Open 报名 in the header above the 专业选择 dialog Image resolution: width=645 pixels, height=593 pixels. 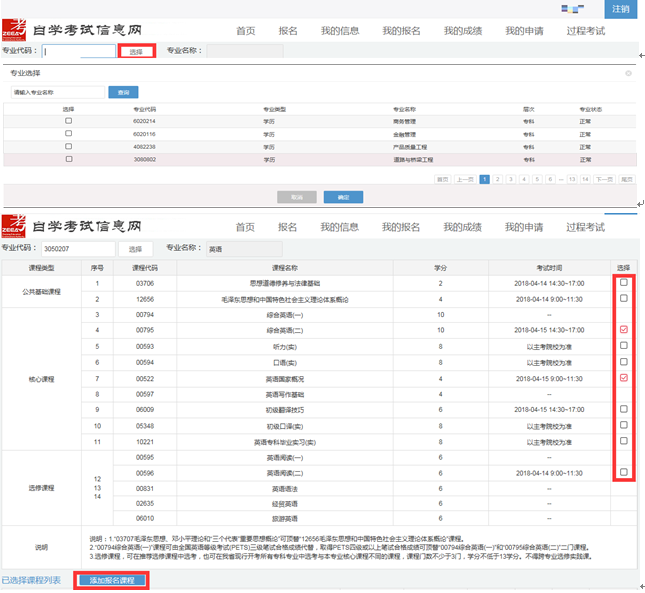point(288,31)
